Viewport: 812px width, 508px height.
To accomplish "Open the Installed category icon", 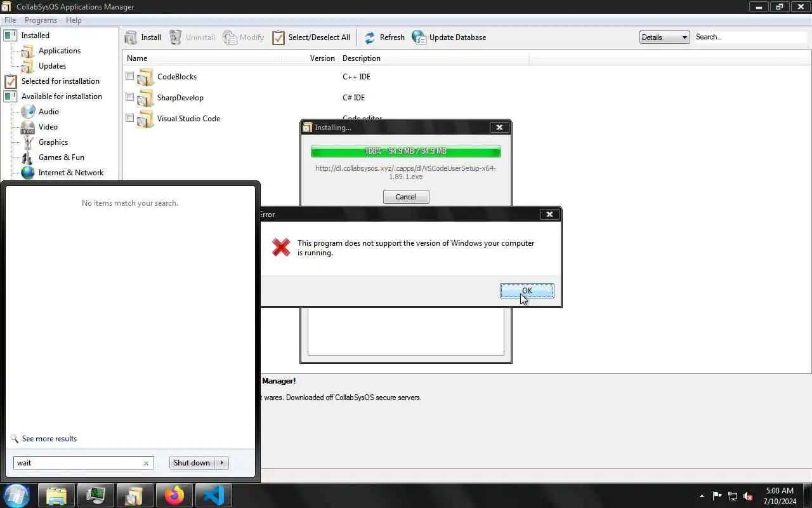I will (10, 36).
